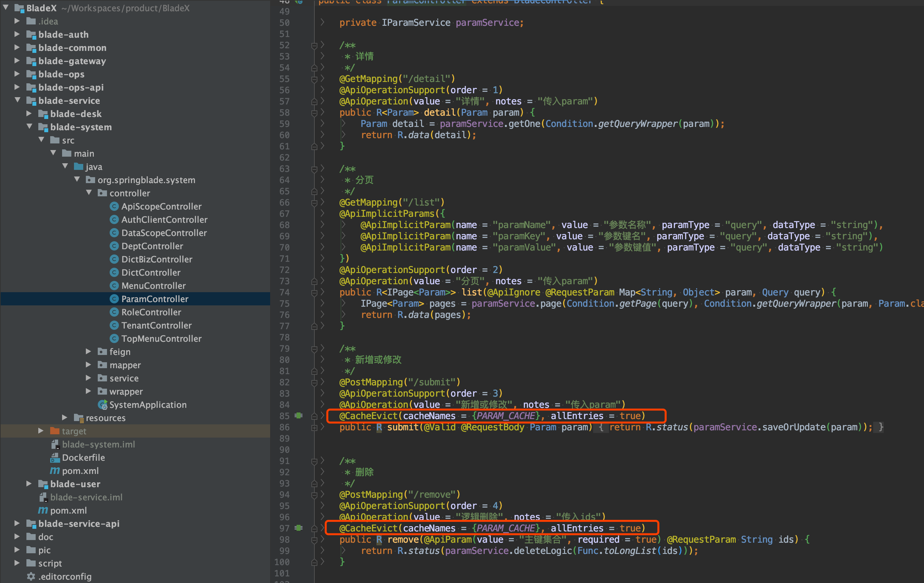The height and width of the screenshot is (583, 924).
Task: Select MenuController class icon
Action: pyautogui.click(x=114, y=286)
